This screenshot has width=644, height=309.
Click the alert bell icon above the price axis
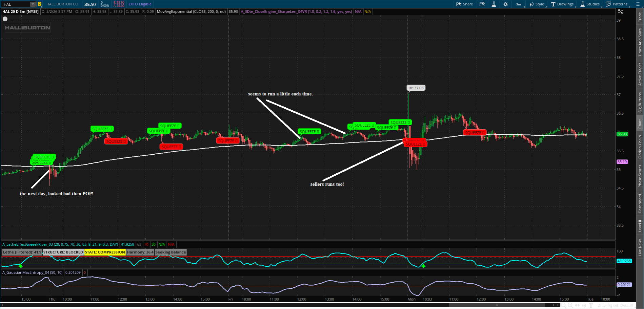coord(621,12)
